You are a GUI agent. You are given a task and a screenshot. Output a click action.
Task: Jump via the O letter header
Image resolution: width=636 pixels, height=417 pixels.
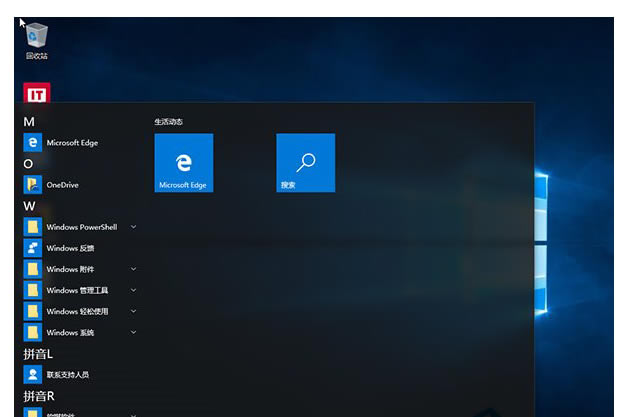click(28, 164)
